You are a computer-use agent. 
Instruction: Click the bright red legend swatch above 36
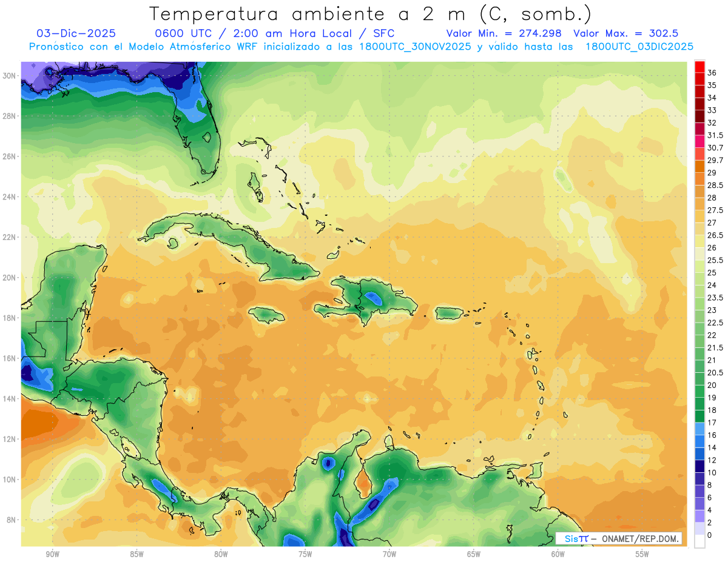pyautogui.click(x=699, y=67)
